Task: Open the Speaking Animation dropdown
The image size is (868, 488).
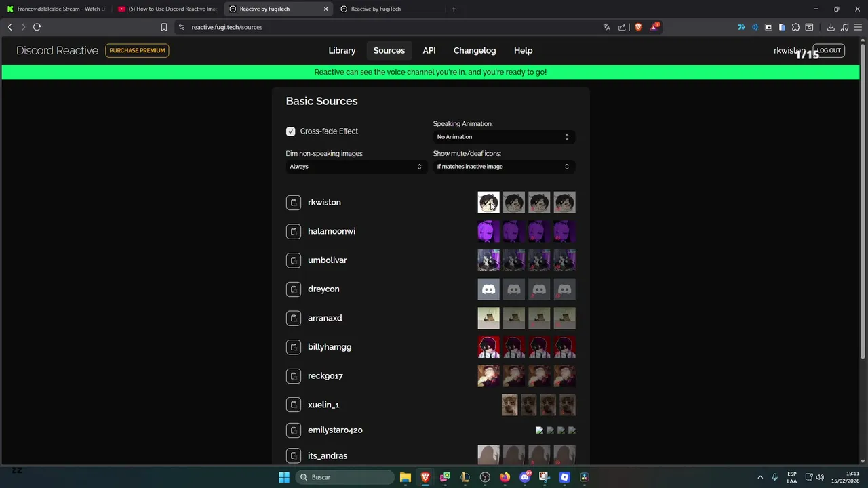Action: pos(504,137)
